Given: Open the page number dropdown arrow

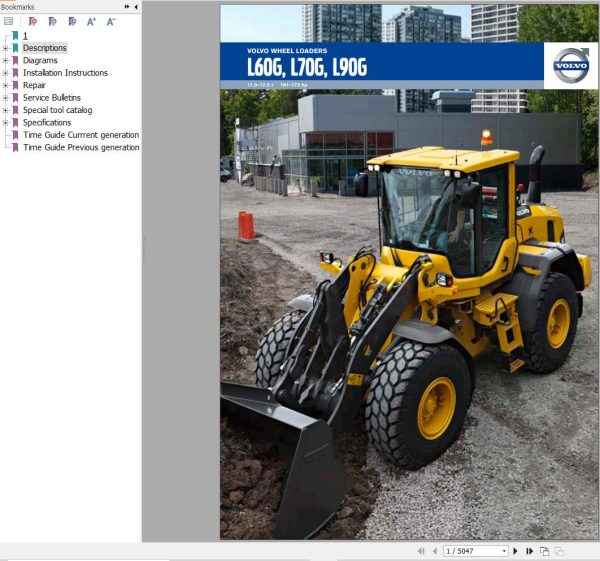Looking at the screenshot, I should coord(504,551).
